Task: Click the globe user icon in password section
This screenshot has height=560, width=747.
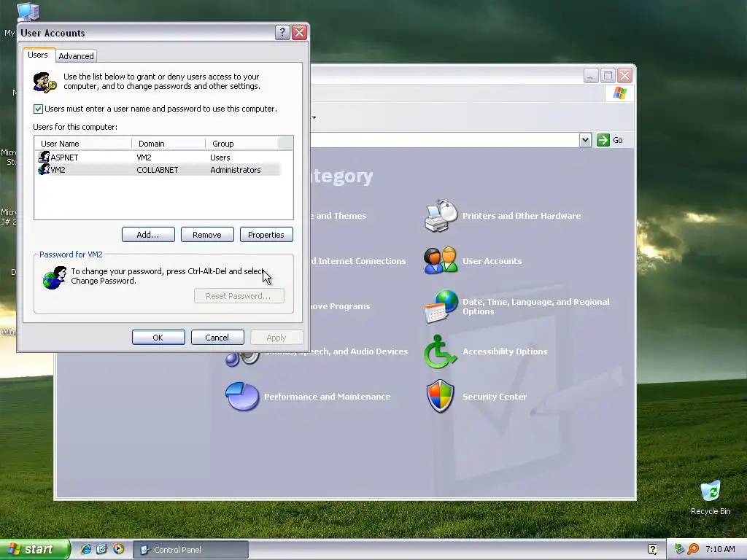Action: click(54, 278)
